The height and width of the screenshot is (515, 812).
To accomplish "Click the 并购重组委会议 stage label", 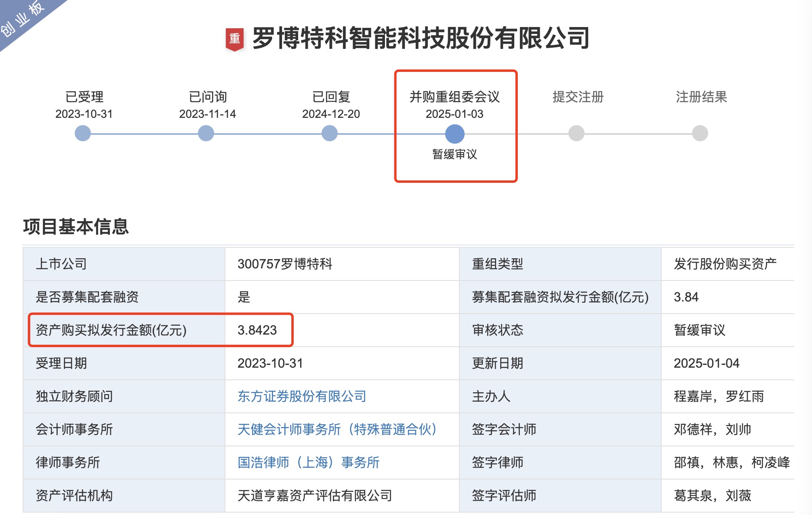I will pyautogui.click(x=454, y=97).
